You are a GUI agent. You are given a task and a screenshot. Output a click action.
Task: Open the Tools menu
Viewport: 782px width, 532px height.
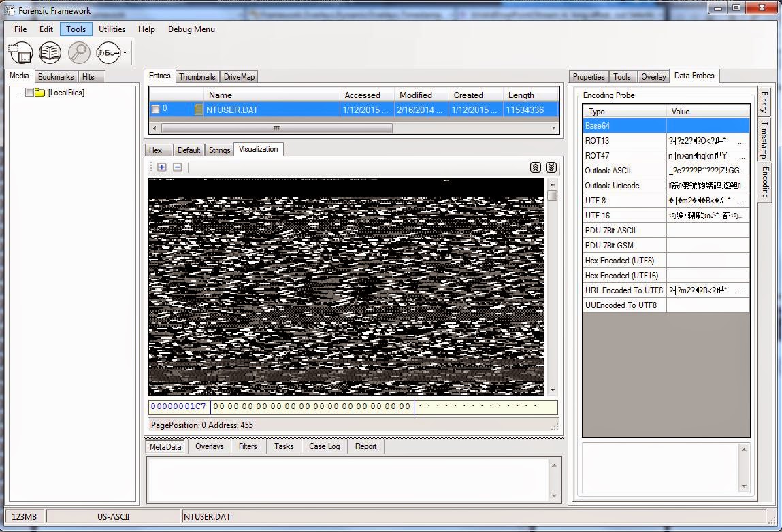[76, 29]
